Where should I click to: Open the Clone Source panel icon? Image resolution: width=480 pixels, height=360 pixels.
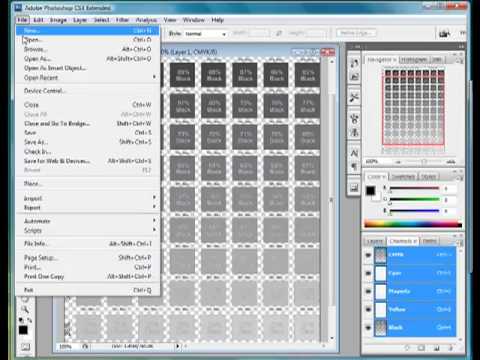(354, 133)
